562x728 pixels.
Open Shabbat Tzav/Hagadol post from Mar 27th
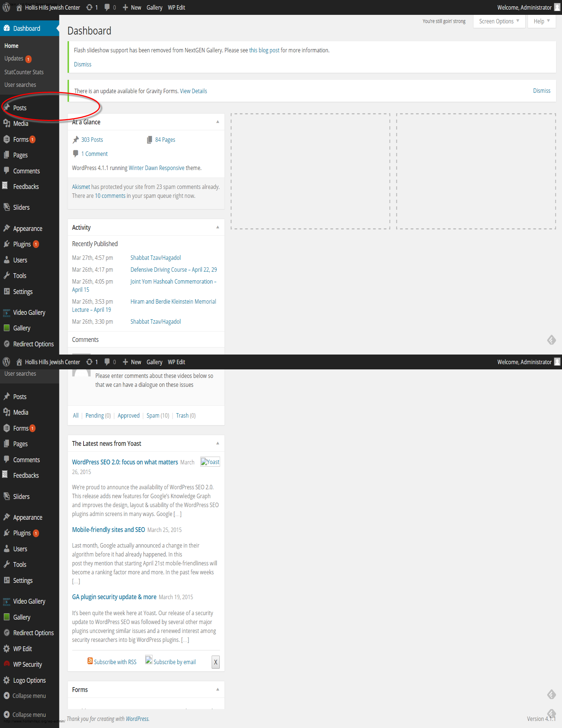[156, 258]
